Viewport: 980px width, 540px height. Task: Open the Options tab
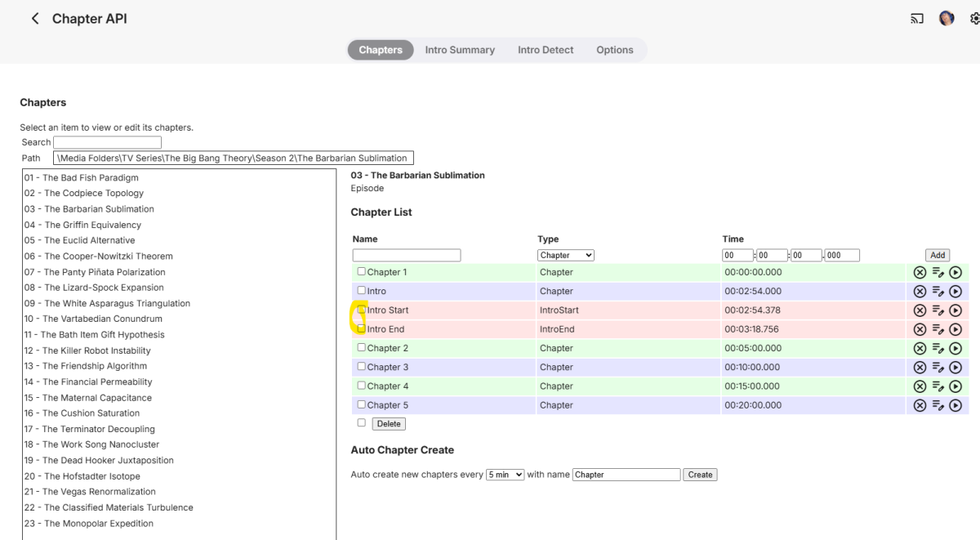(614, 50)
